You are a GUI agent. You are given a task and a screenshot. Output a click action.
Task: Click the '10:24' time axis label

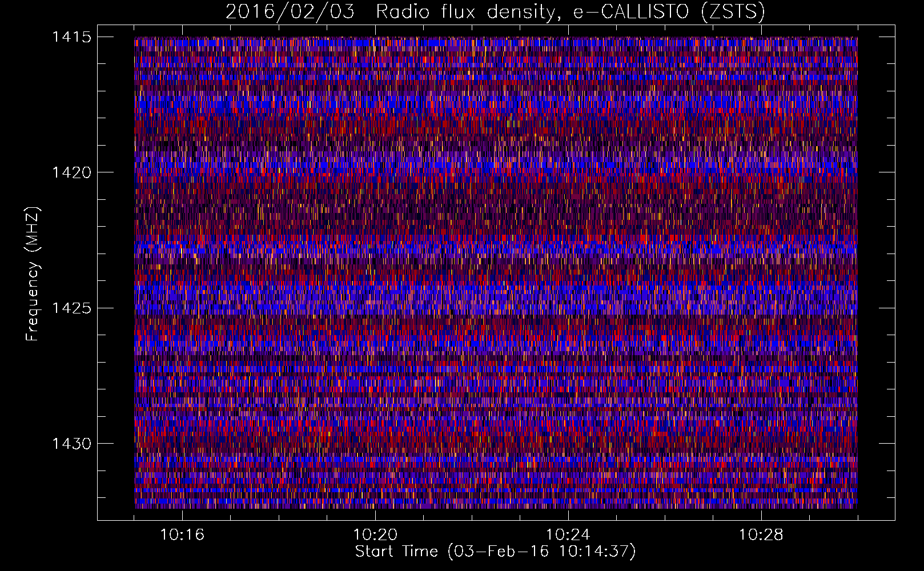pos(568,535)
